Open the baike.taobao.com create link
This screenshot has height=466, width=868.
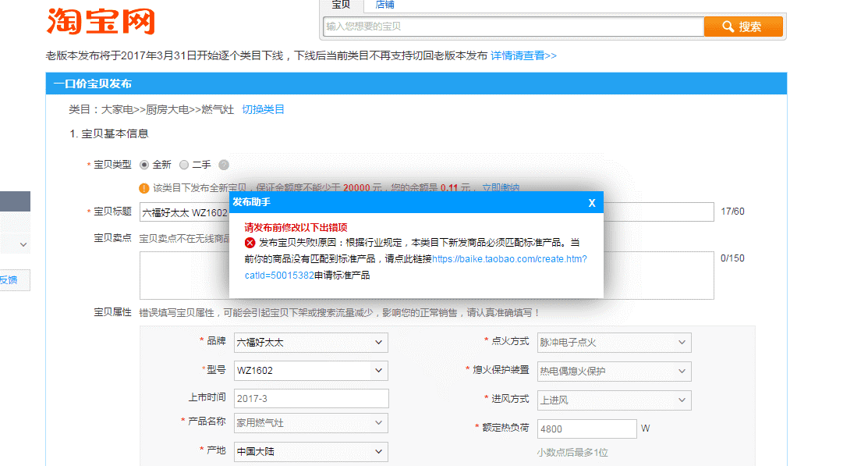(509, 259)
